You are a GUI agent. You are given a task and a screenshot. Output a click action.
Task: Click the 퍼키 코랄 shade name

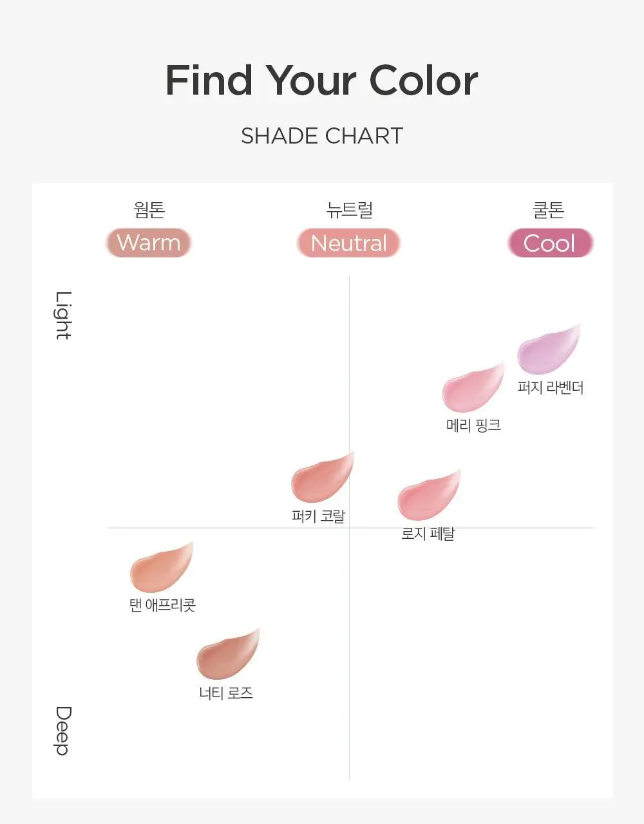coord(318,516)
